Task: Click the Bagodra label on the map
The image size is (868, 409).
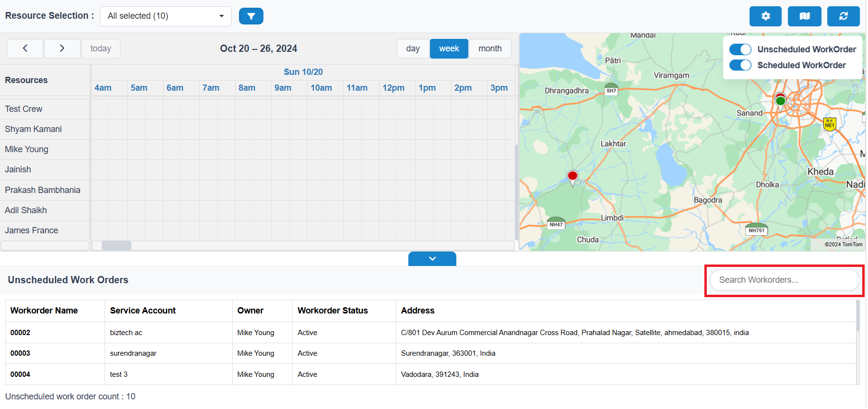Action: [x=708, y=200]
